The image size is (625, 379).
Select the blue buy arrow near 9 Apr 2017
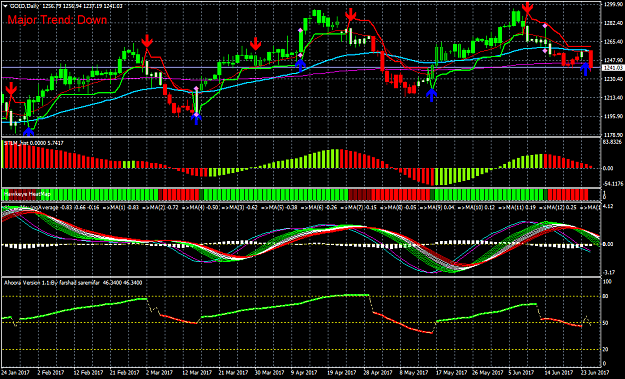coord(301,65)
